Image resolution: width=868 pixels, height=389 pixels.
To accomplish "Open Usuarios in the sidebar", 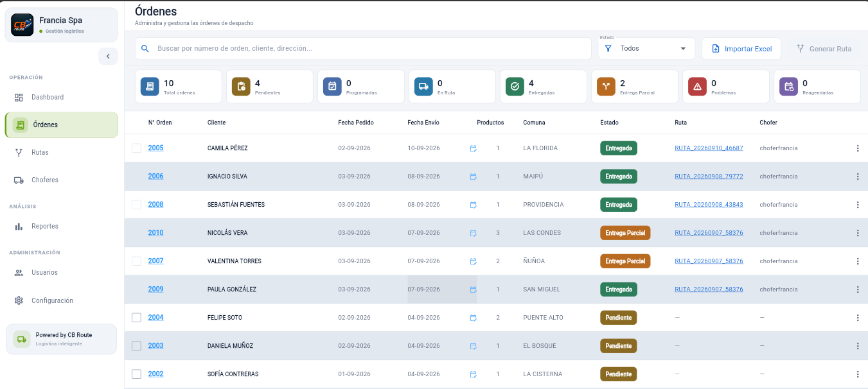I will [61, 273].
